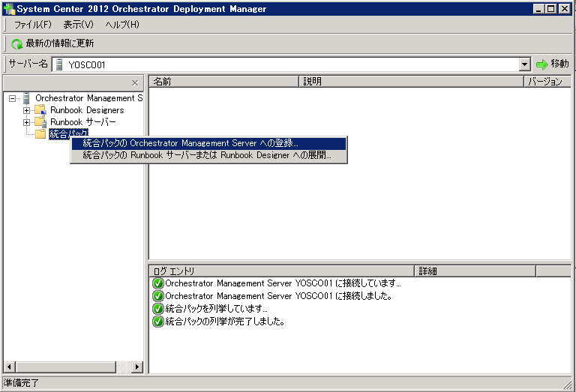Image resolution: width=576 pixels, height=392 pixels.
Task: Click the ログ エントリ column header
Action: click(x=282, y=271)
